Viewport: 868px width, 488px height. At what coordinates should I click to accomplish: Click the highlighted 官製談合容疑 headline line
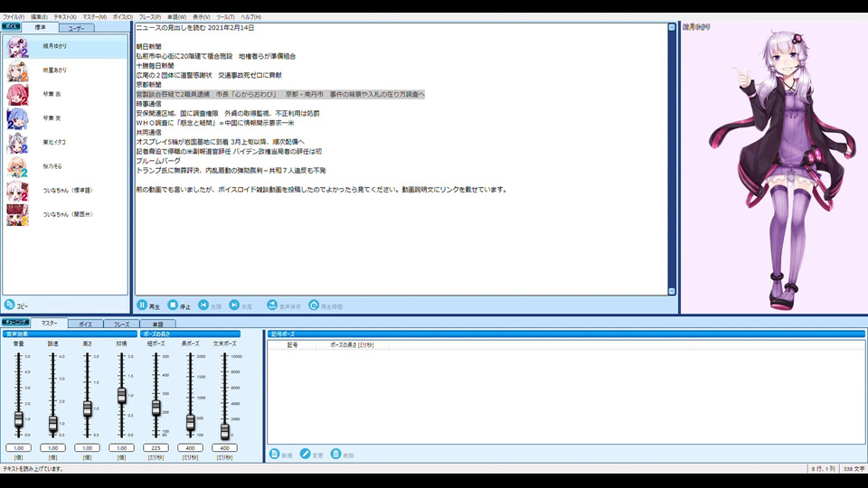coord(280,94)
